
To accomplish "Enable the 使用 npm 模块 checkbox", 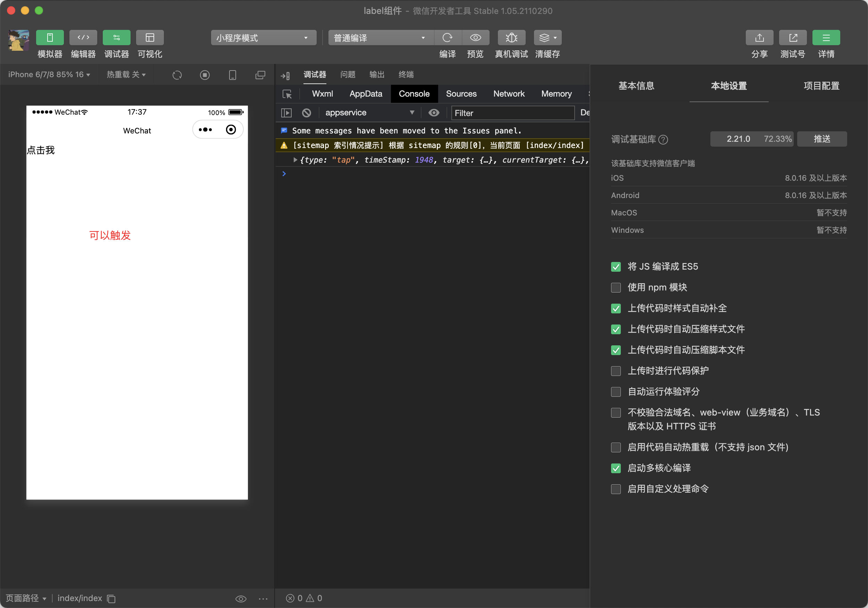I will coord(616,288).
